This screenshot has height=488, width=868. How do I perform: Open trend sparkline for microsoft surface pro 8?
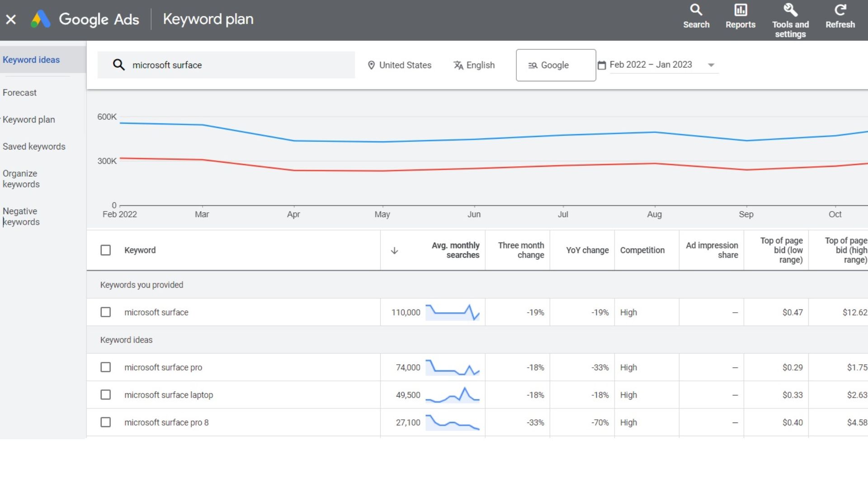click(453, 422)
